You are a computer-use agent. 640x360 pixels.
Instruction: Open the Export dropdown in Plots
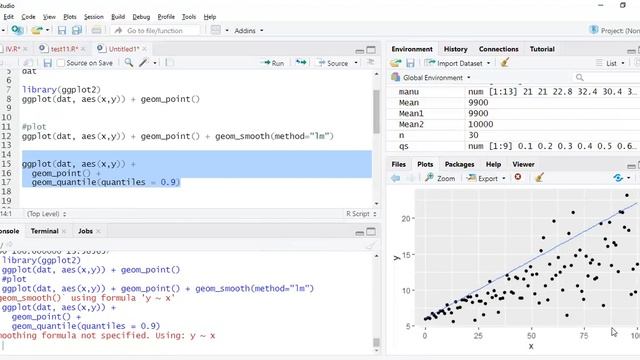point(486,178)
